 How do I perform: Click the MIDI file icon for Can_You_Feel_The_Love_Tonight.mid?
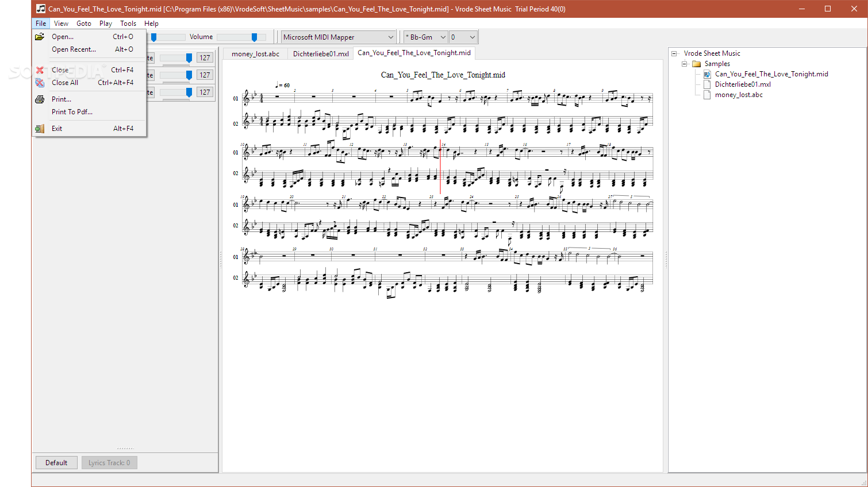tap(707, 74)
